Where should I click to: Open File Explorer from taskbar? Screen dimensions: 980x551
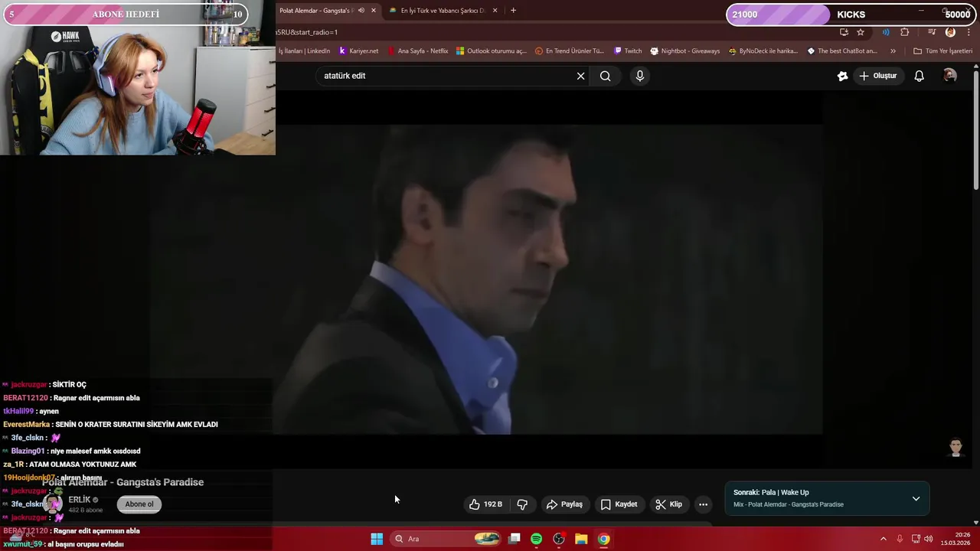581,539
